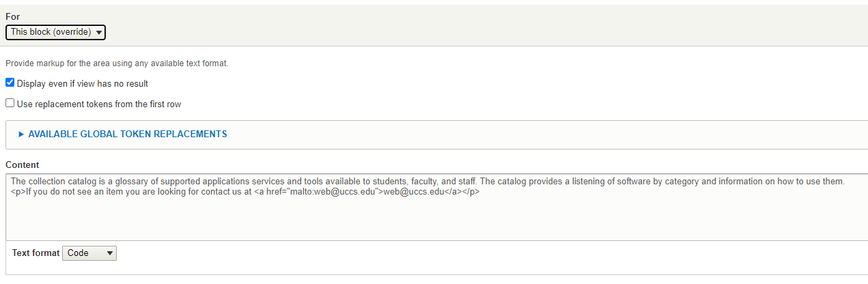Image resolution: width=868 pixels, height=284 pixels.
Task: Click the 'For' label above the dropdown
Action: pyautogui.click(x=12, y=16)
